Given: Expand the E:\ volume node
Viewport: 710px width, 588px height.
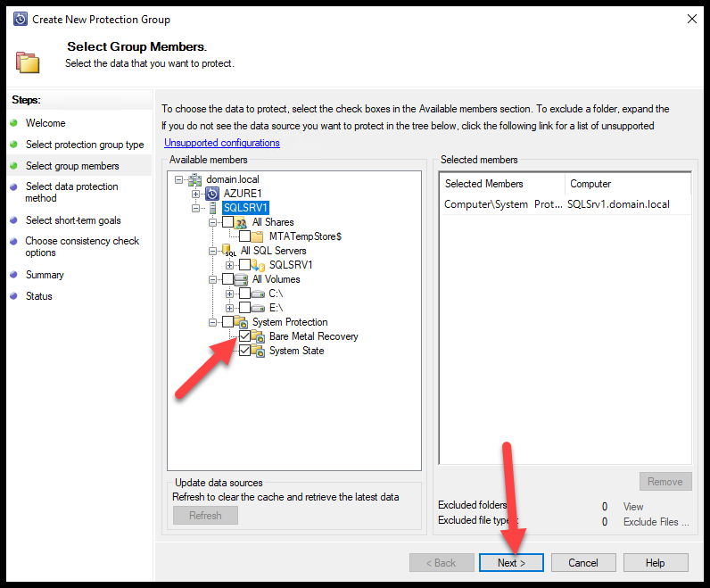Looking at the screenshot, I should click(x=229, y=308).
